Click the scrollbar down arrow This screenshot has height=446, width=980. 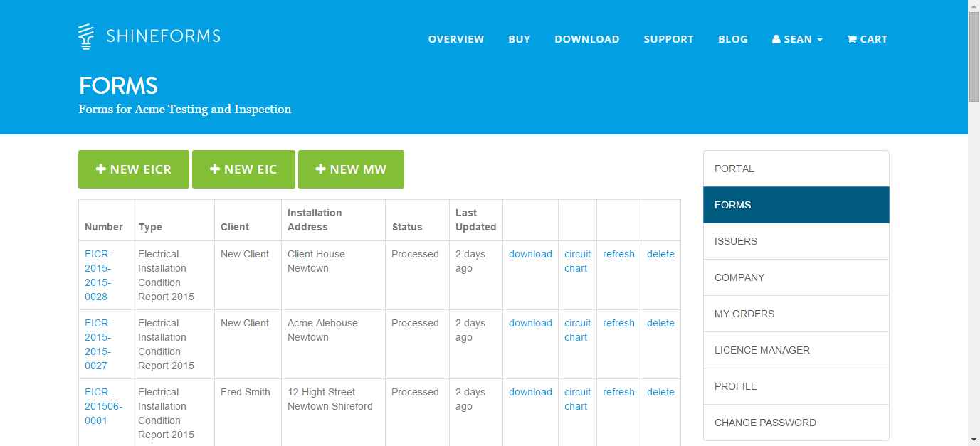pos(974,440)
